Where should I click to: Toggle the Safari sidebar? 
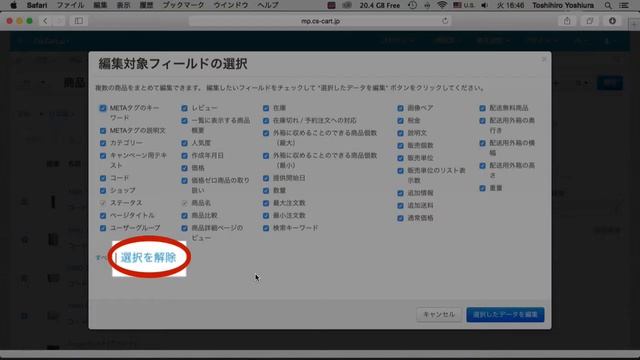click(78, 21)
